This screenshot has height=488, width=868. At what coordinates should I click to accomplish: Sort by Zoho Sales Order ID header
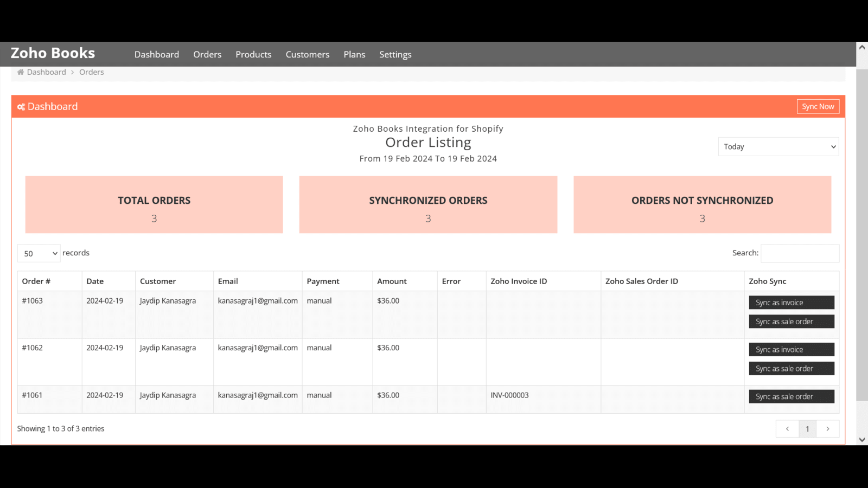click(x=673, y=281)
